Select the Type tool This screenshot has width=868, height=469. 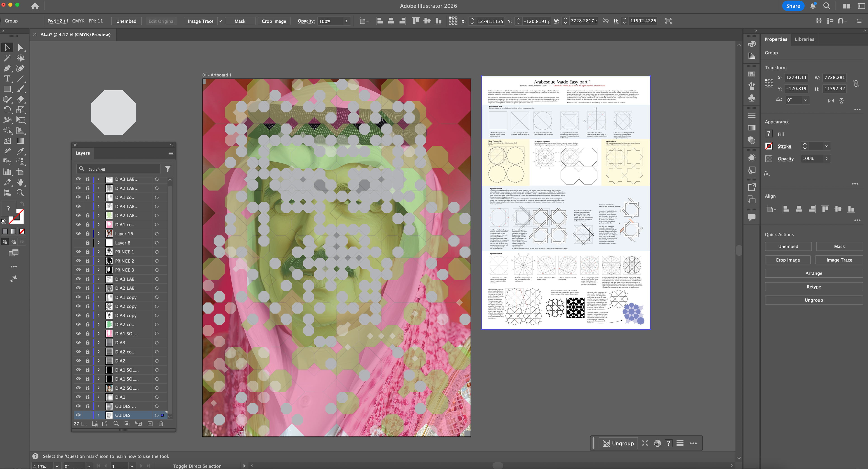point(7,79)
